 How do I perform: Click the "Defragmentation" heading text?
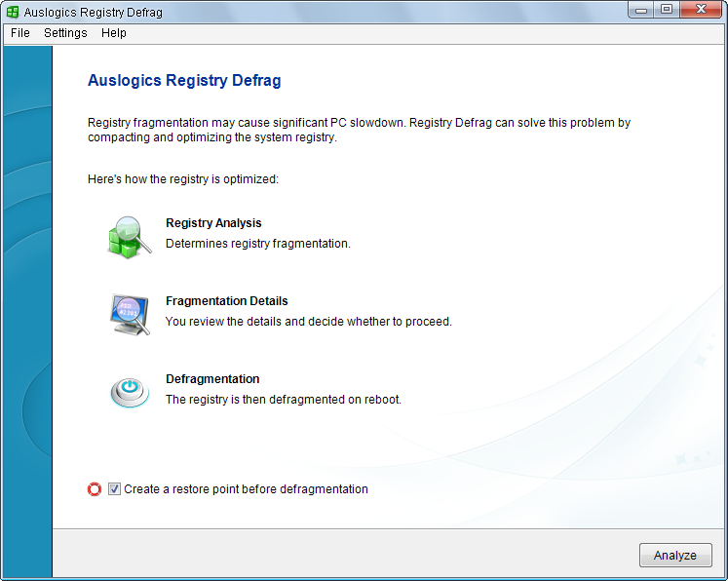click(x=212, y=379)
